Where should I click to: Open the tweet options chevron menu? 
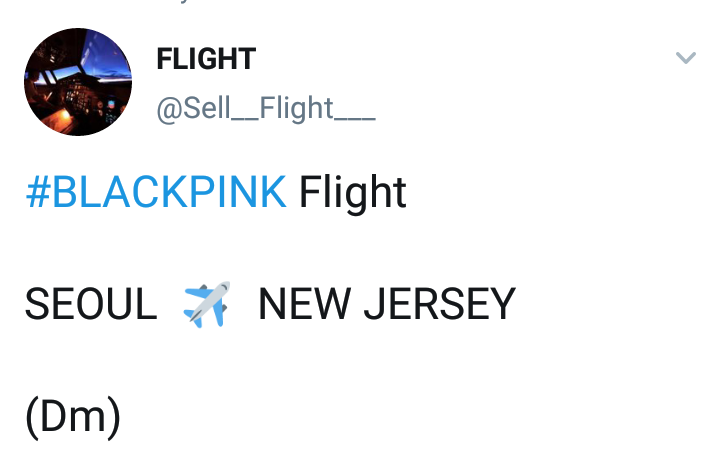point(685,58)
